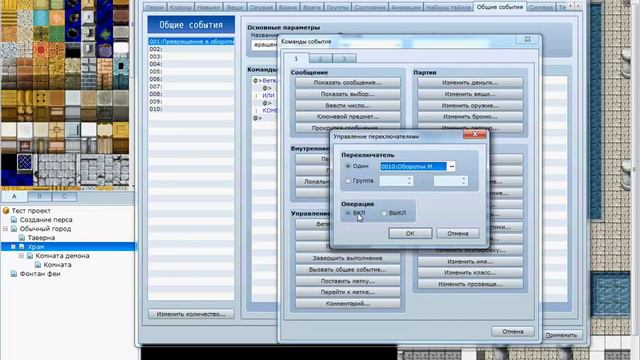Pick the dark blue lattice tile in tileset palette
Screen dimensions: 640x360
pos(24,162)
